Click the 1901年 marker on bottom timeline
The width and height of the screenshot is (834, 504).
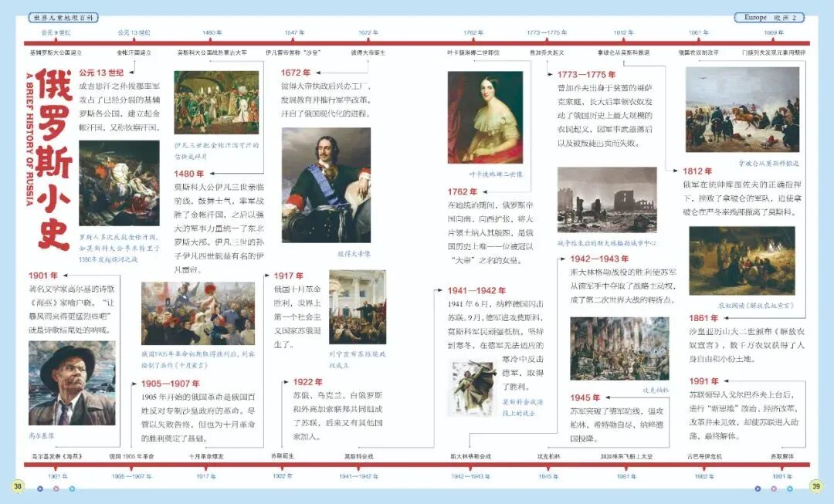pyautogui.click(x=57, y=476)
